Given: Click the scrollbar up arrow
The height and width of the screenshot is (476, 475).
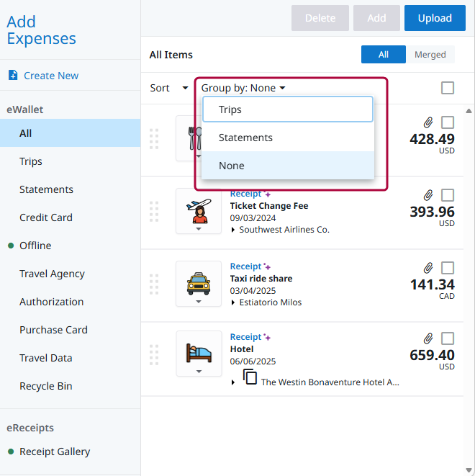Looking at the screenshot, I should tap(469, 111).
